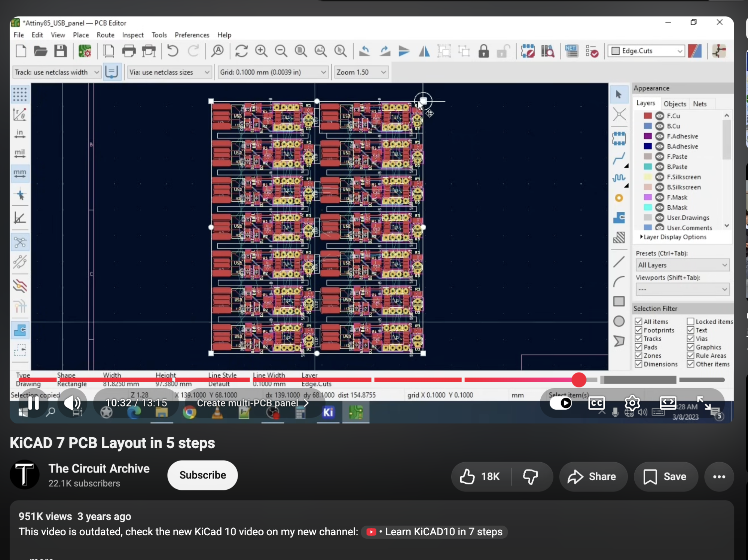
Task: Click the Refresh view icon
Action: (241, 51)
